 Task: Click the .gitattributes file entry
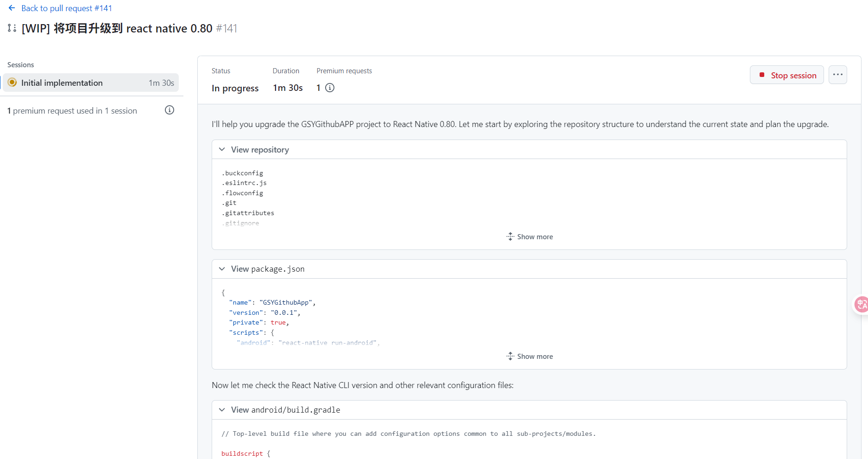[248, 213]
